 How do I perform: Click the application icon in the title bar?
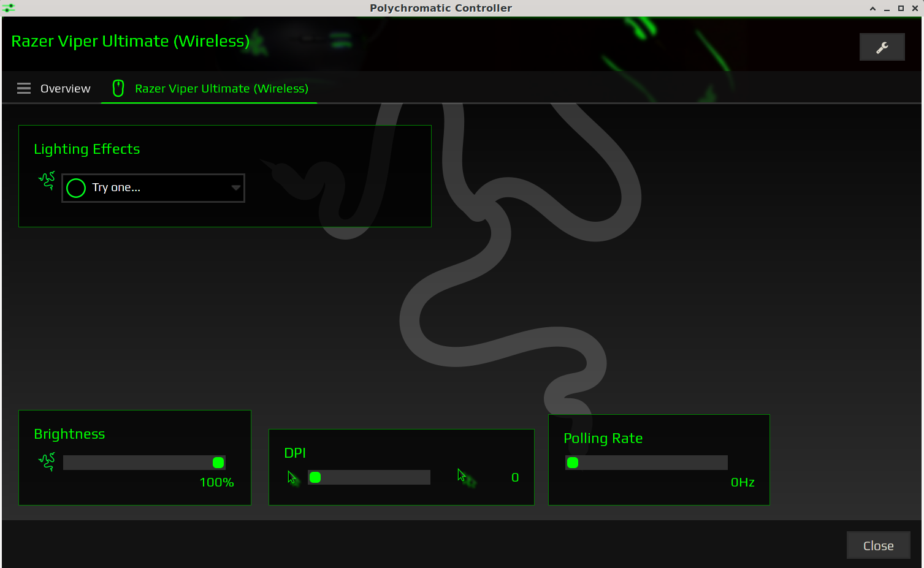click(9, 8)
